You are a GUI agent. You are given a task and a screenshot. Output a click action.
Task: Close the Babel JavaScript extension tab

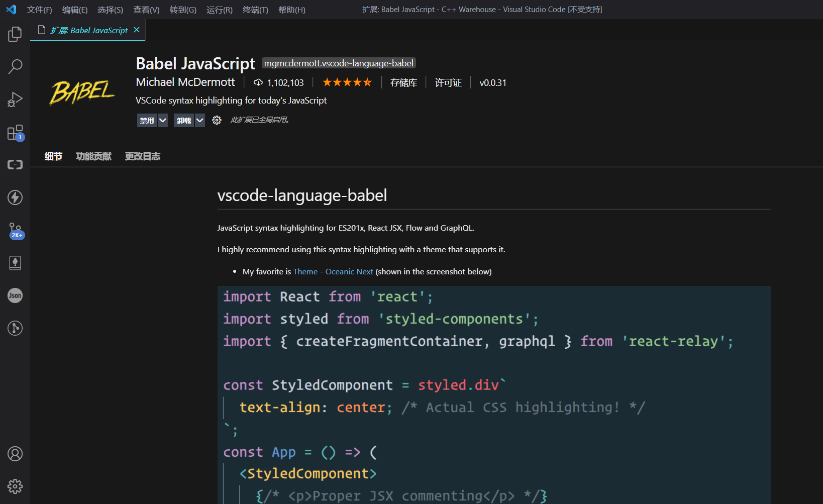tap(137, 30)
